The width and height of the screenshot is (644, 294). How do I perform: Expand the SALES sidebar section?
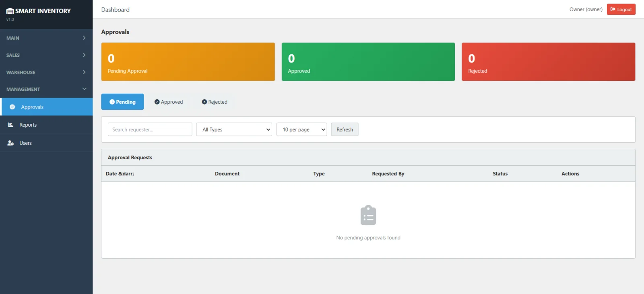click(46, 55)
